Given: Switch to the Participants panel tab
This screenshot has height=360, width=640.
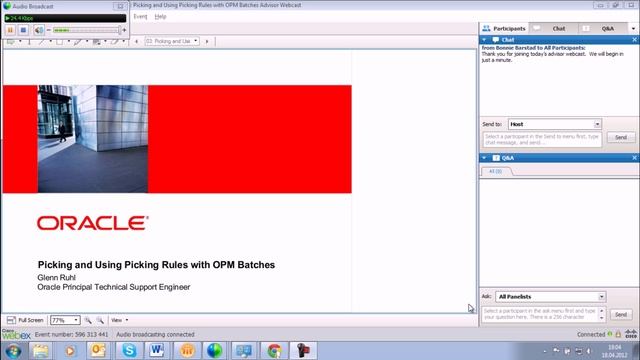Looking at the screenshot, I should [504, 29].
